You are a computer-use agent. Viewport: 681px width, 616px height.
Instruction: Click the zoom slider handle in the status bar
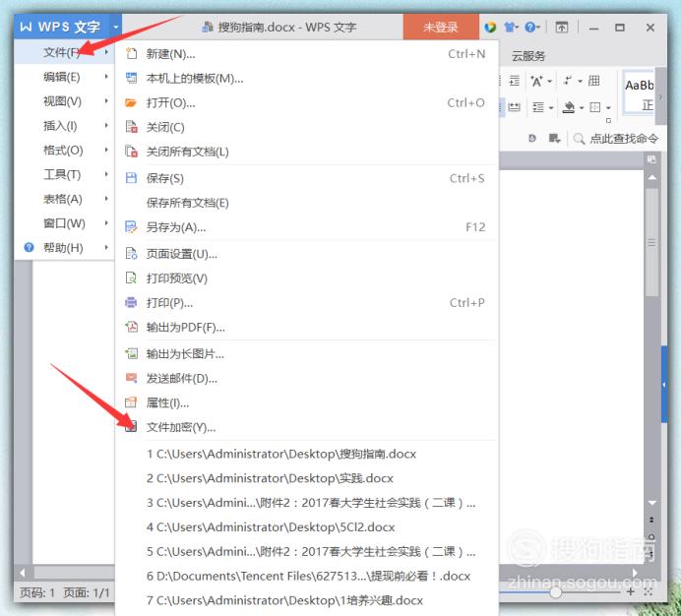(555, 591)
